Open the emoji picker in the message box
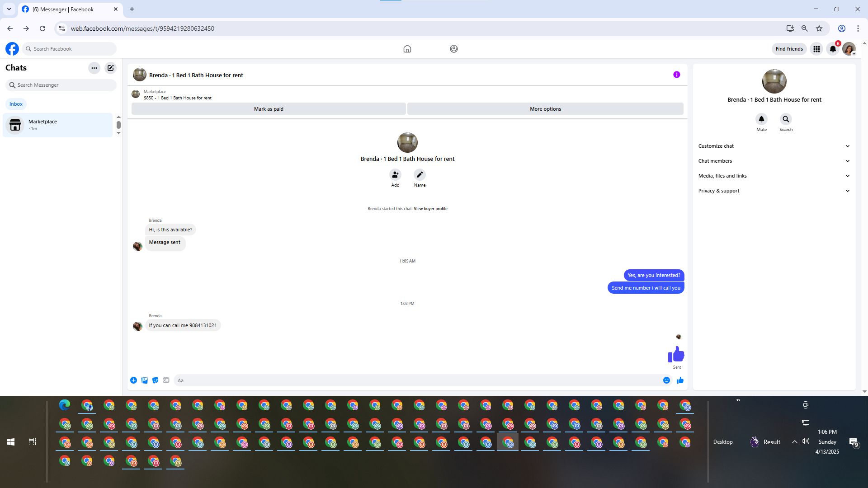 [666, 380]
